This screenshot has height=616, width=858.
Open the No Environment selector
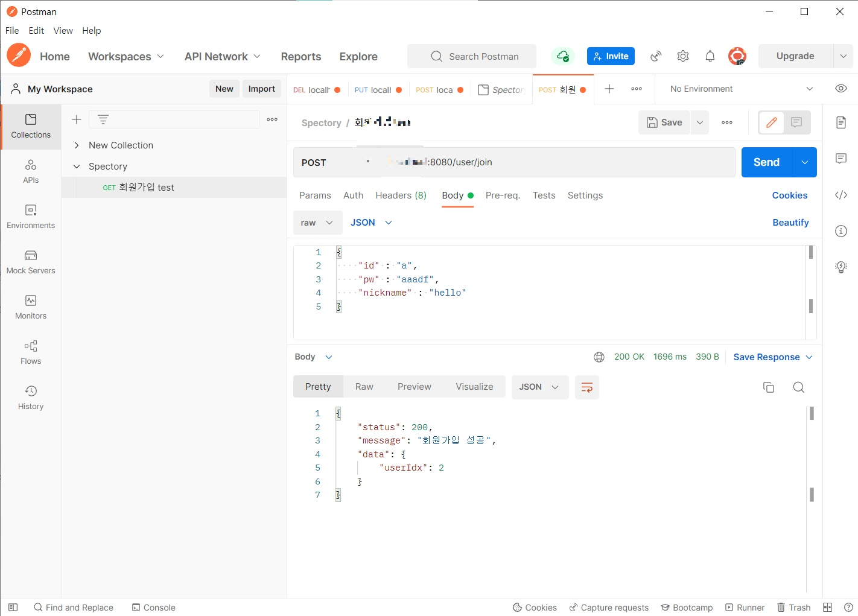coord(742,89)
